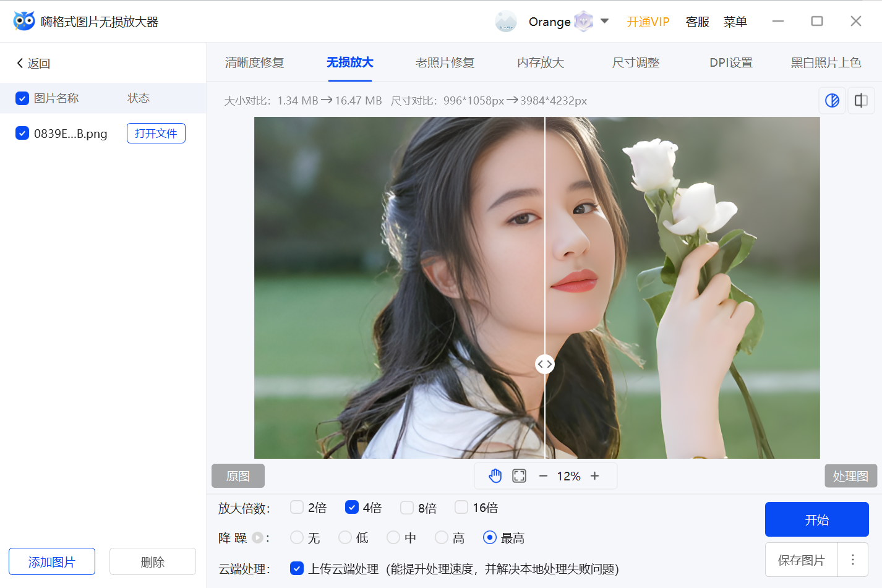Set noise reduction to 低

click(345, 538)
